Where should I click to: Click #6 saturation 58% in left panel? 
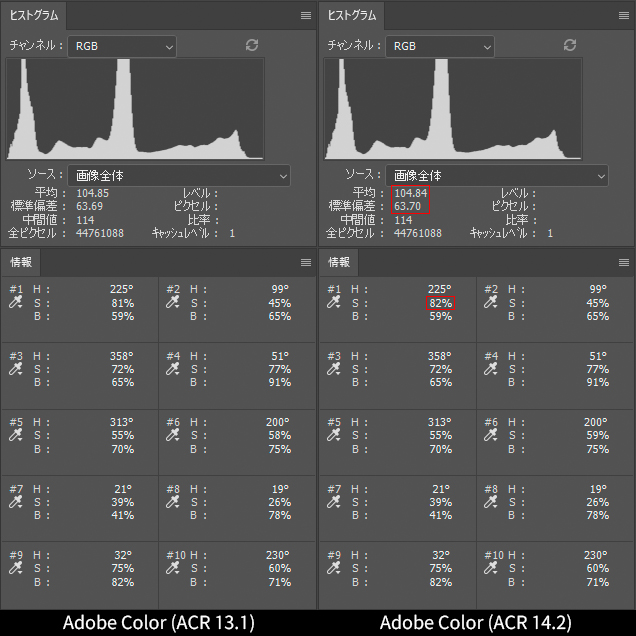point(280,435)
